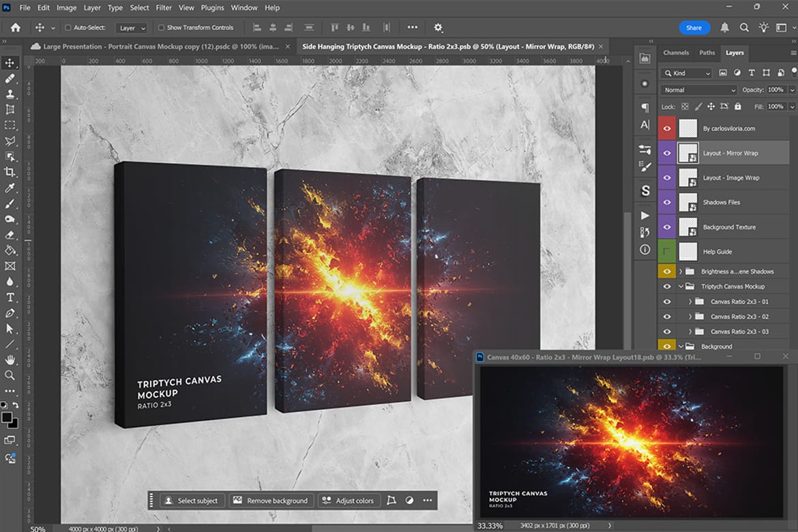This screenshot has height=532, width=798.
Task: Enable the Auto-Select checkbox
Action: [68, 27]
